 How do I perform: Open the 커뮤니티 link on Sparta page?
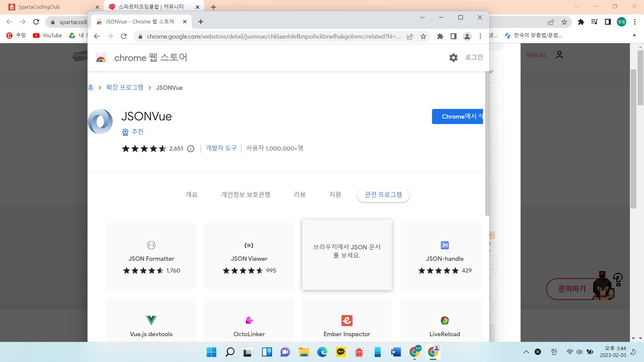click(536, 55)
